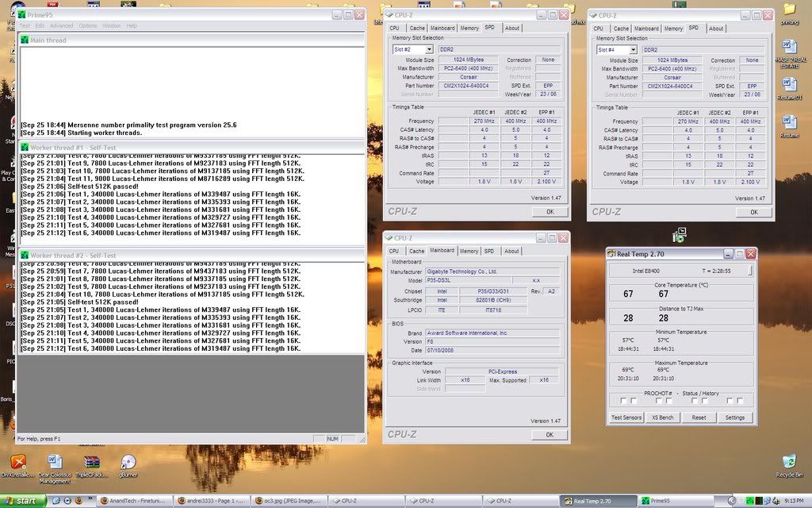Click the Real Temp title bar icon
The width and height of the screenshot is (812, 508).
[x=612, y=254]
